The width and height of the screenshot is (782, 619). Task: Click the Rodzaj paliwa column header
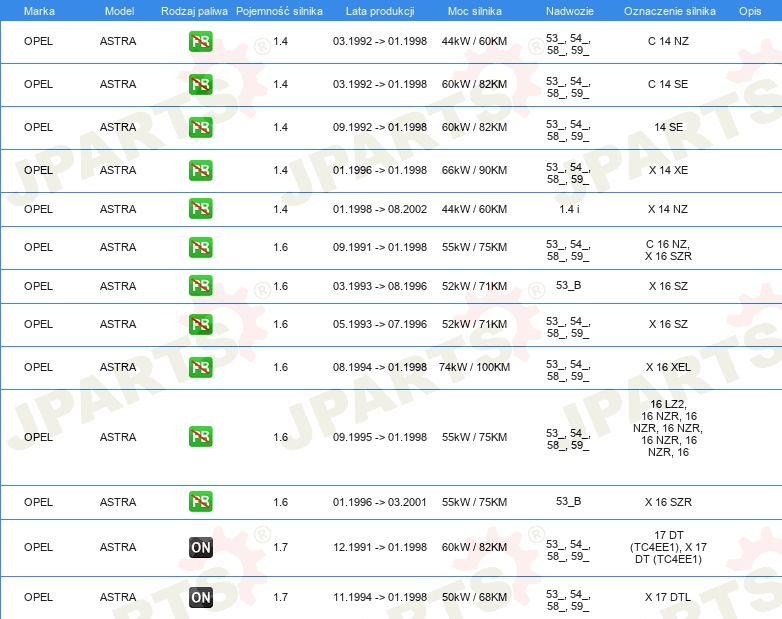click(194, 11)
